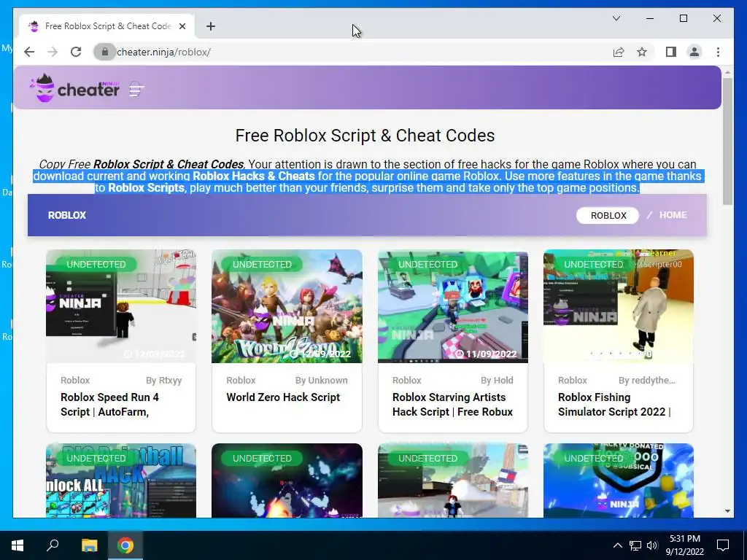Click Roblox Speed Run 4 Script title
The height and width of the screenshot is (560, 747).
pyautogui.click(x=109, y=404)
